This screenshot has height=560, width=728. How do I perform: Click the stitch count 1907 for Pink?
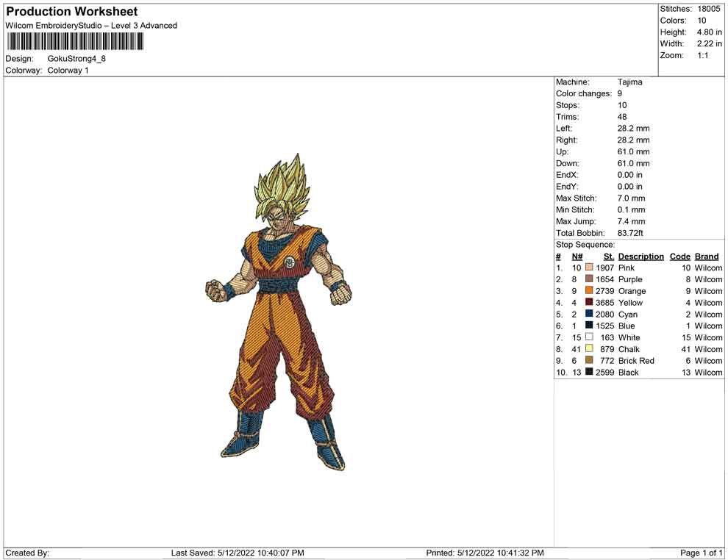coord(604,268)
